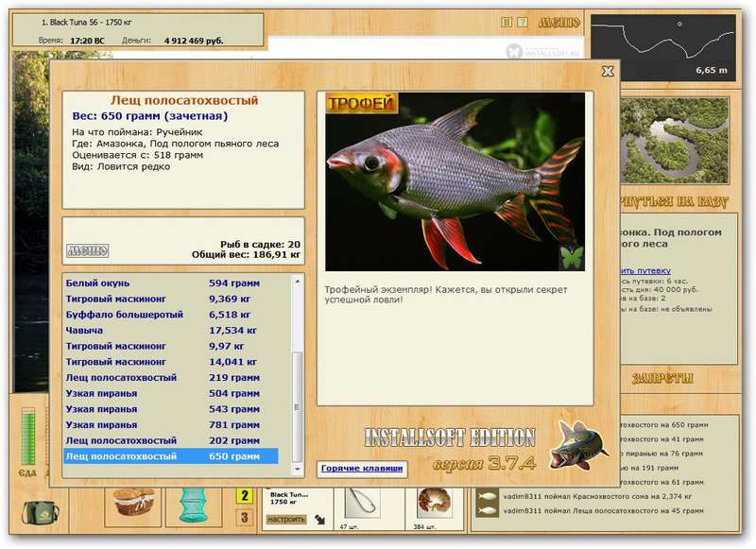The width and height of the screenshot is (756, 549).
Task: Click the pike logo next to version
Action: (578, 446)
